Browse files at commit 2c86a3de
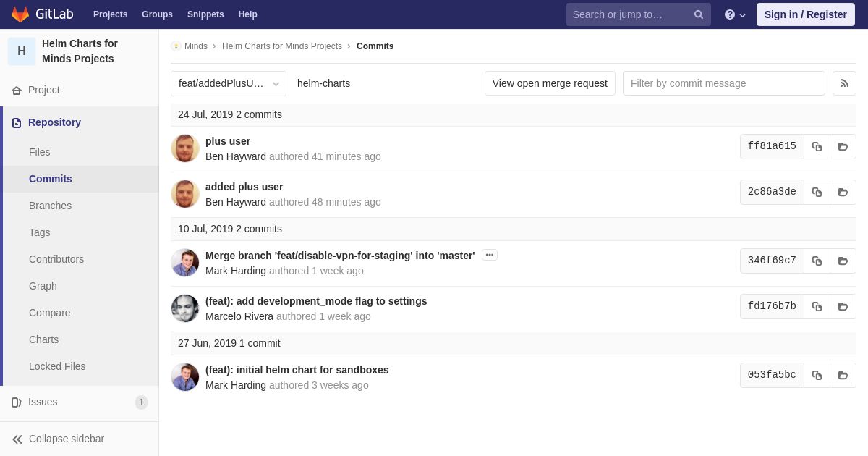 (843, 192)
